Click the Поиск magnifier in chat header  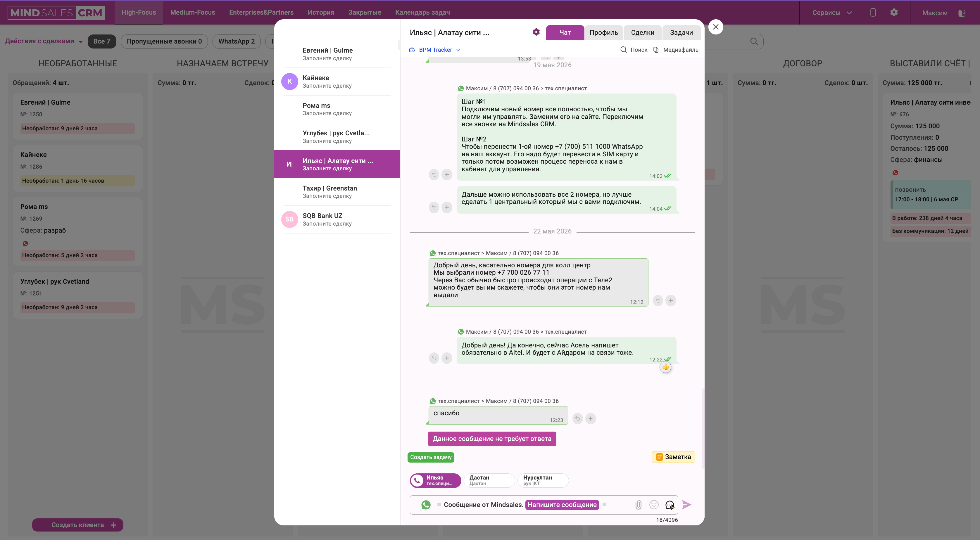click(624, 50)
